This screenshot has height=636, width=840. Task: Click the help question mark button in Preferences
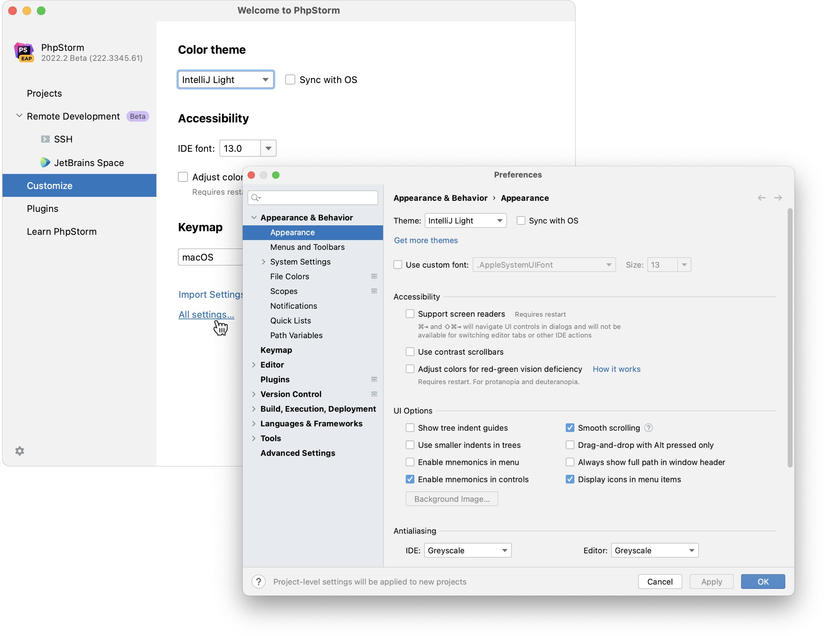tap(259, 582)
